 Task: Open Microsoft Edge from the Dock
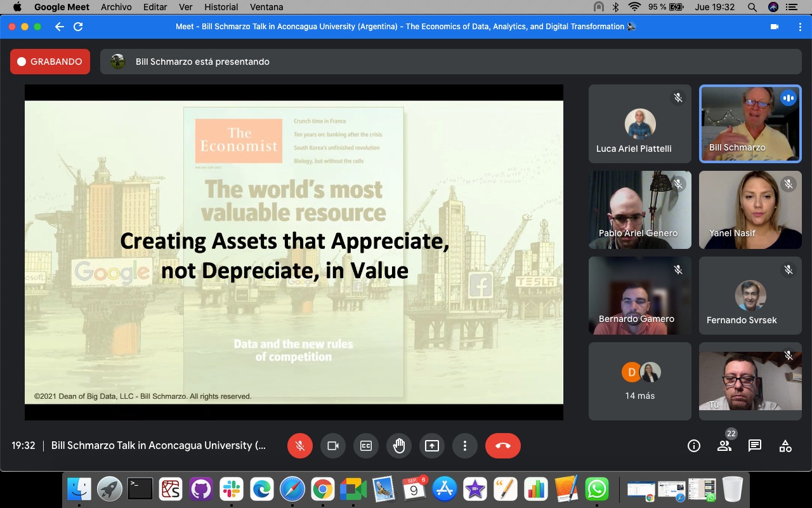262,489
